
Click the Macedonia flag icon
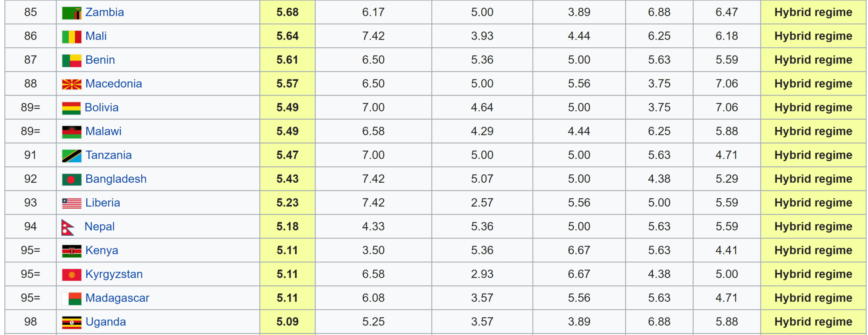(x=72, y=84)
